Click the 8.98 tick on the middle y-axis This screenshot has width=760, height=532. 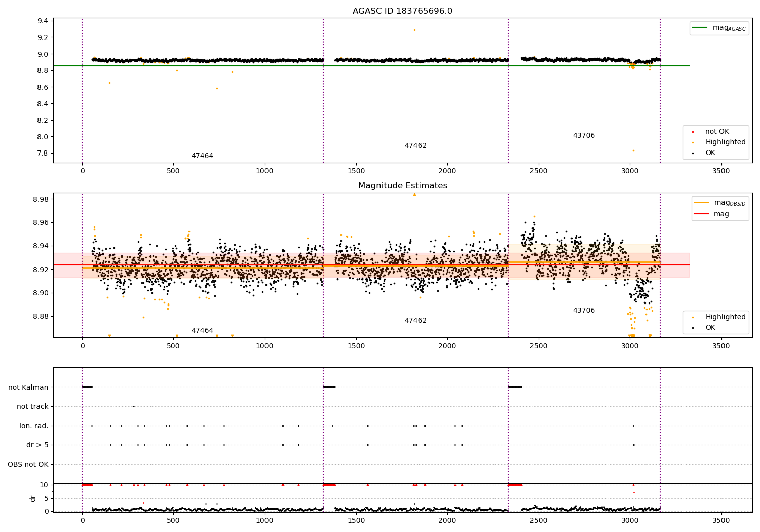42,199
